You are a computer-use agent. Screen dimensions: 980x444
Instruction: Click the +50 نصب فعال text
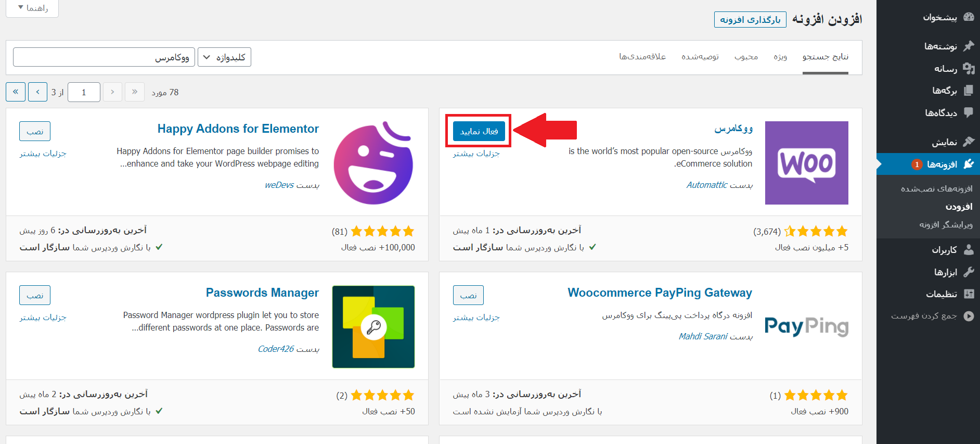click(x=389, y=411)
